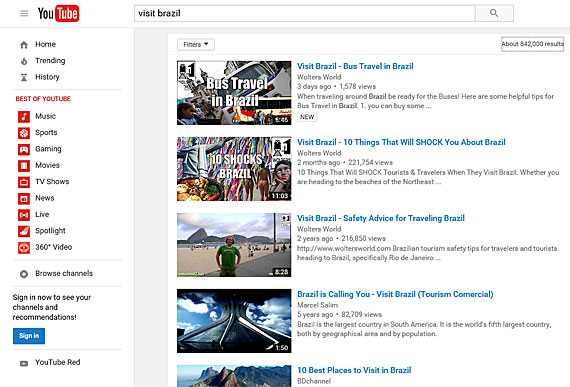
Task: Open the BDchannel channel link
Action: coord(314,381)
